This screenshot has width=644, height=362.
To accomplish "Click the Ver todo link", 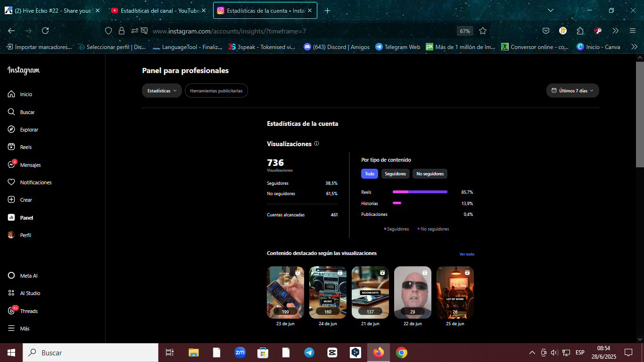I will click(467, 254).
